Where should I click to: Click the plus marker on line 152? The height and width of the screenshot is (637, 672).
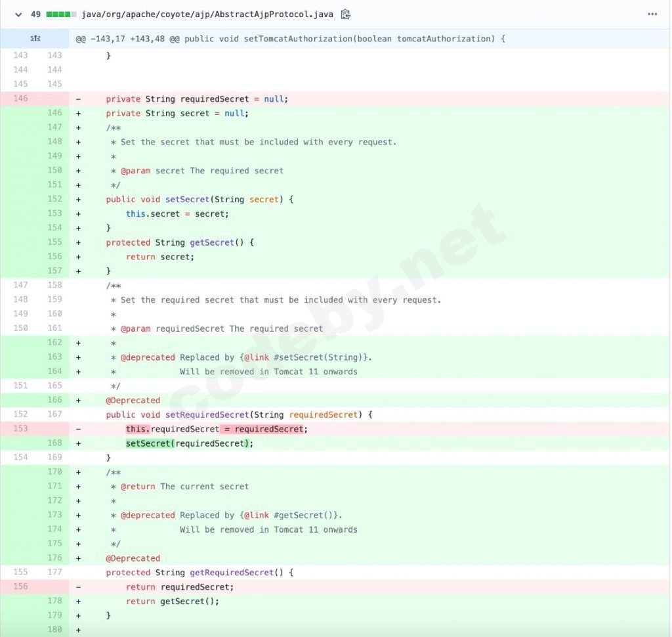79,200
